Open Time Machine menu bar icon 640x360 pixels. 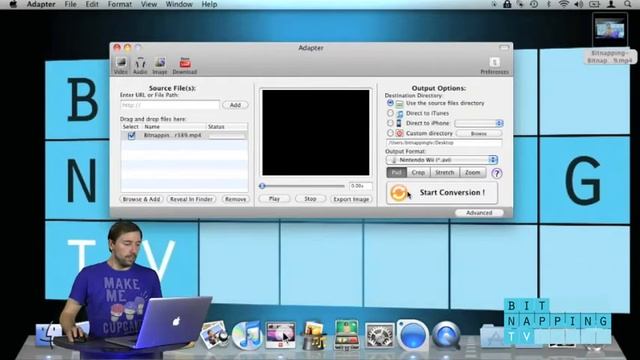[534, 4]
